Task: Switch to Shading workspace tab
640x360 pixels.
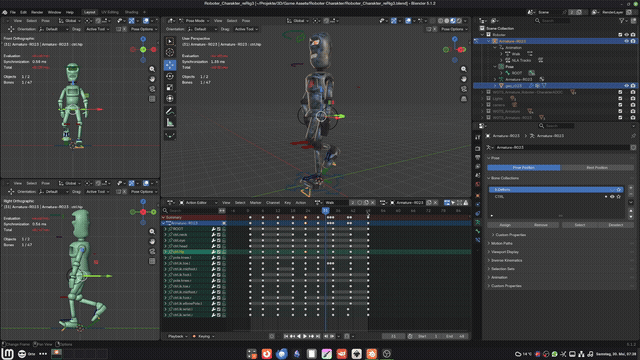Action: click(x=131, y=12)
